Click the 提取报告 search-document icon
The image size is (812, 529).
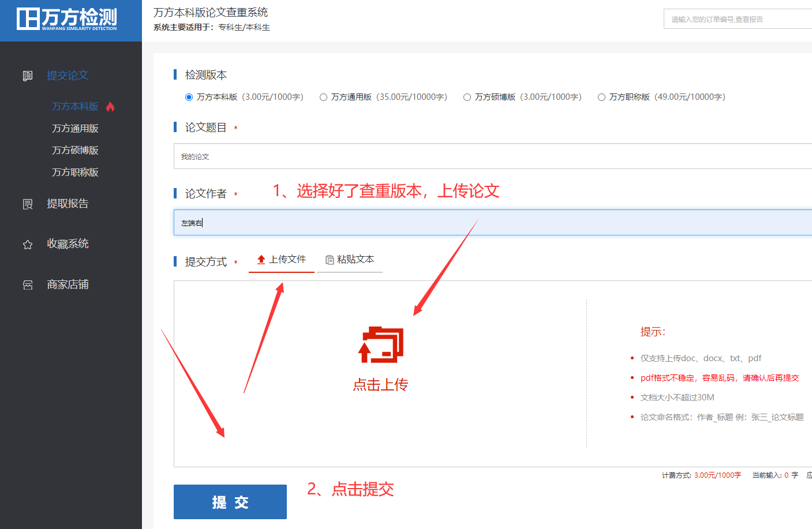coord(28,204)
